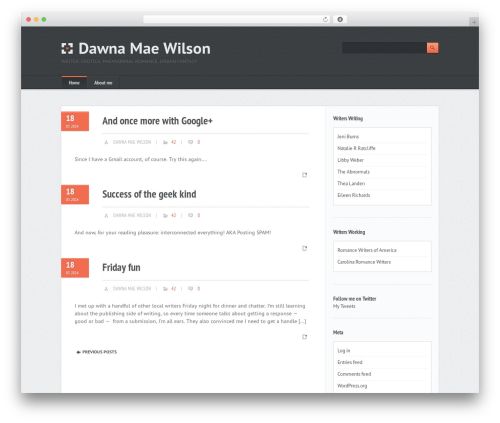Click comment count 0 on Google+ post
The width and height of the screenshot is (500, 423).
[x=198, y=142]
